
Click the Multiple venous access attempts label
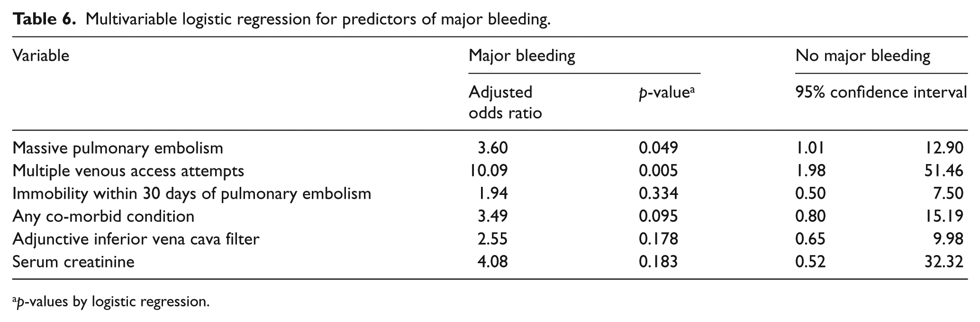click(x=128, y=171)
